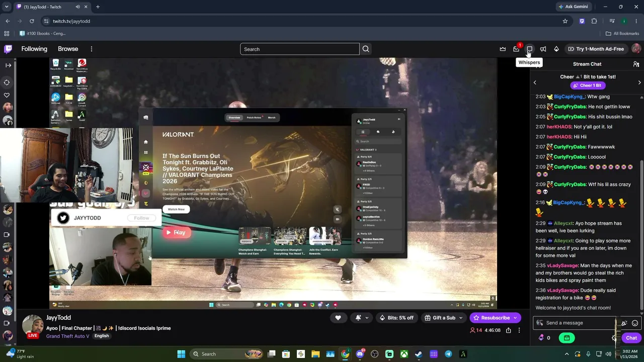Screen dimensions: 644x362
Task: Click the Twitch Search input field
Action: [x=300, y=49]
